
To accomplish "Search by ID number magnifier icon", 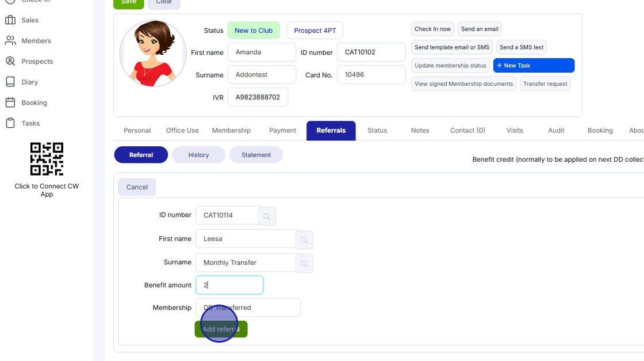I will click(x=267, y=216).
